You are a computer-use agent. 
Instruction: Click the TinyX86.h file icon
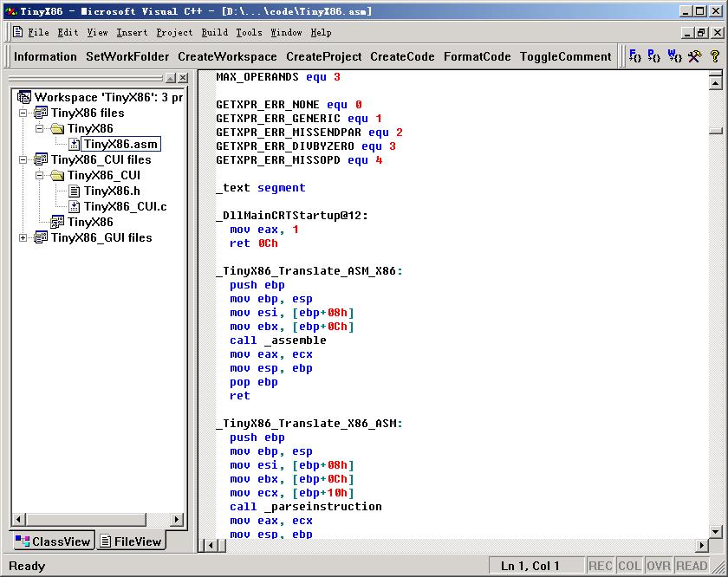pyautogui.click(x=74, y=191)
